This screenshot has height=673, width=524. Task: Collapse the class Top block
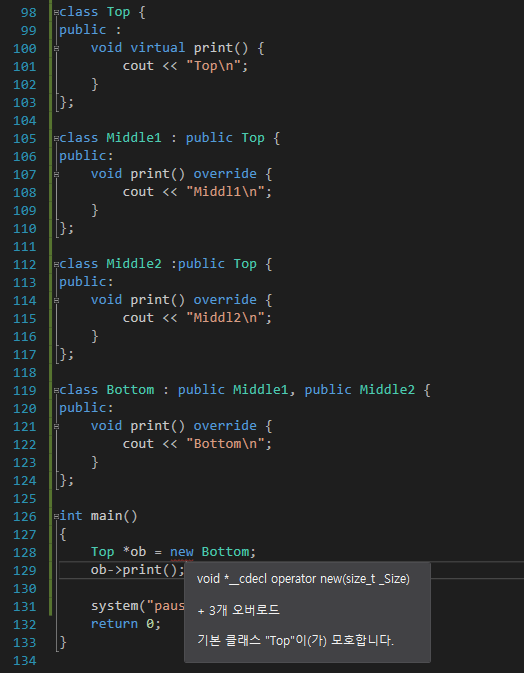56,12
